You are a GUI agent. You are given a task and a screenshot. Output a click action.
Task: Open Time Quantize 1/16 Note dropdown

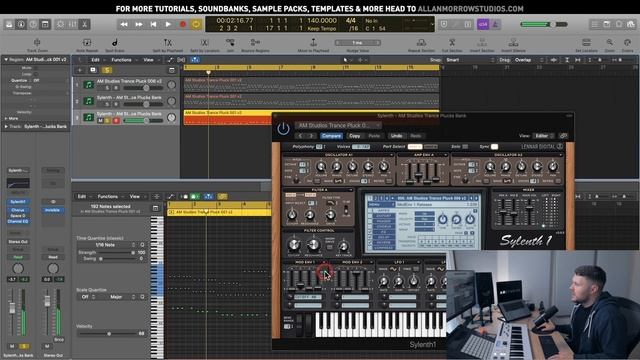coord(107,245)
